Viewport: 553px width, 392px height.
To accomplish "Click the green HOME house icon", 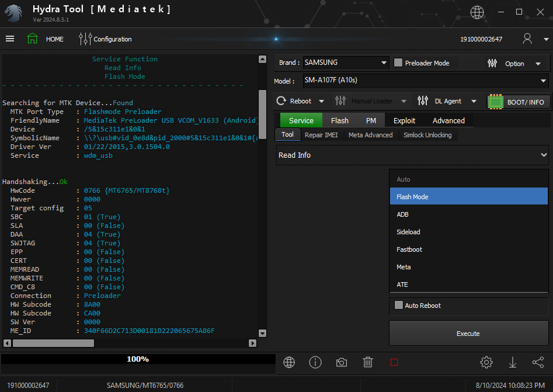I will tap(33, 39).
